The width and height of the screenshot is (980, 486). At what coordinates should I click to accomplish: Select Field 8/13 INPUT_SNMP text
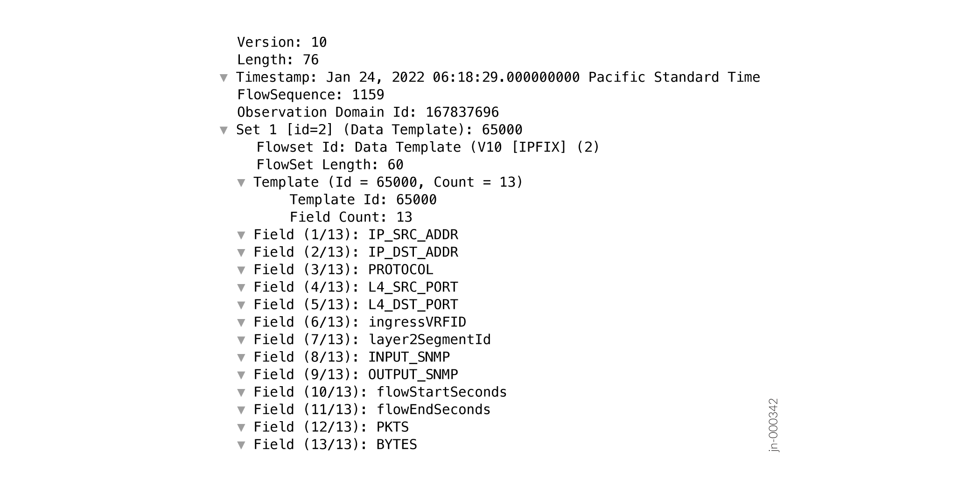(x=351, y=357)
